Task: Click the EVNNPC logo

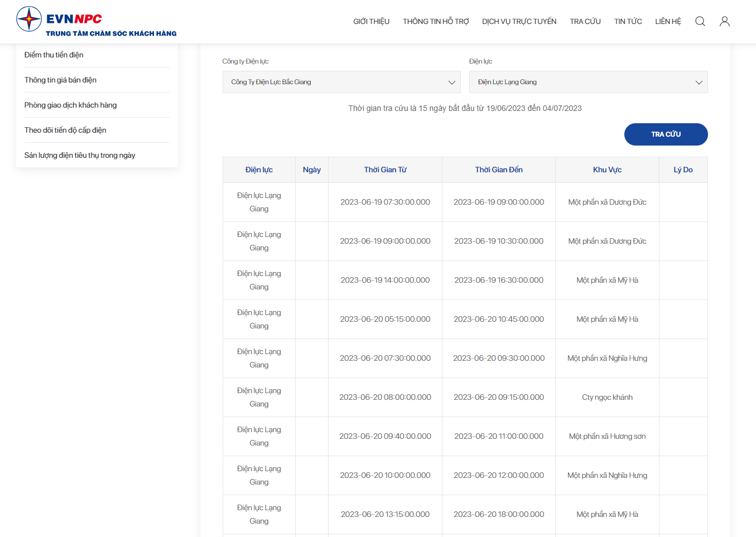Action: point(96,22)
